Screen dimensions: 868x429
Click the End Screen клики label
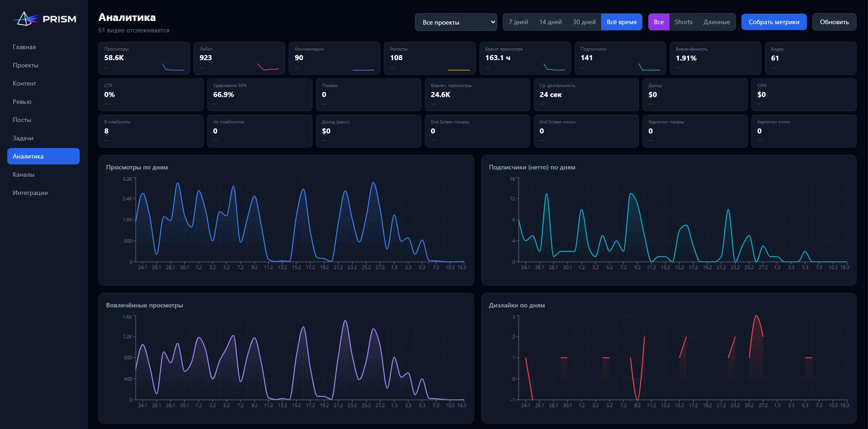(x=557, y=122)
